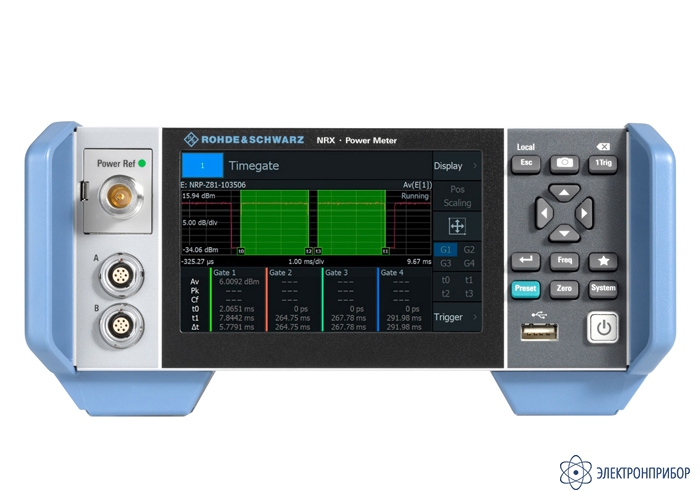The height and width of the screenshot is (500, 700).
Task: Click the 5.00 dB/div scale label
Action: coord(200,222)
